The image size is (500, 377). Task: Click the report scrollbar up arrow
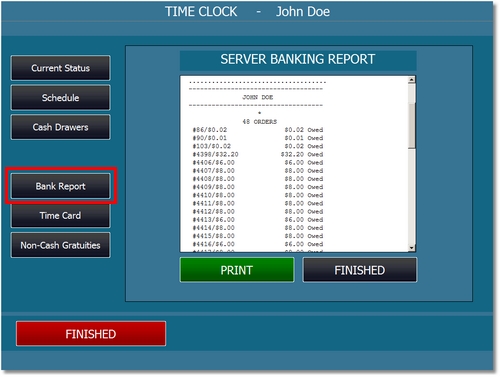pyautogui.click(x=412, y=80)
